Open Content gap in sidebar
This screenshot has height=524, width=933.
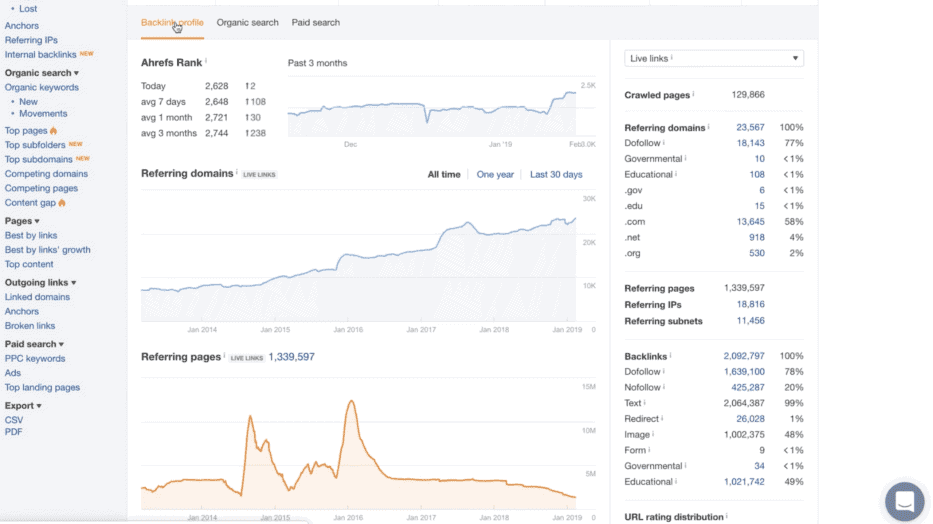[x=30, y=203]
